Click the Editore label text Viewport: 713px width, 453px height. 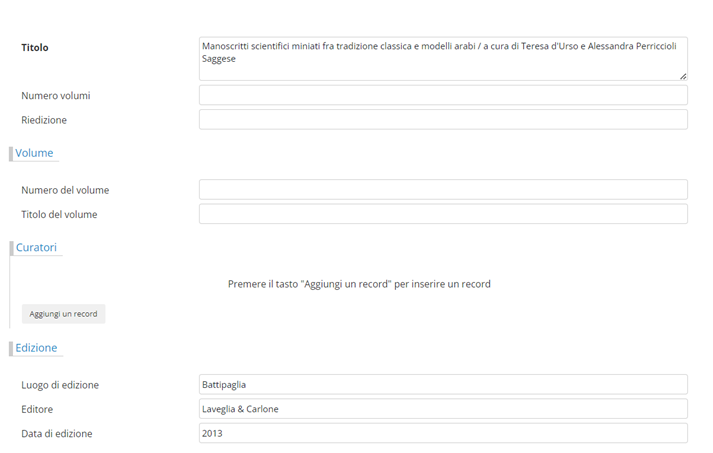[x=37, y=409]
